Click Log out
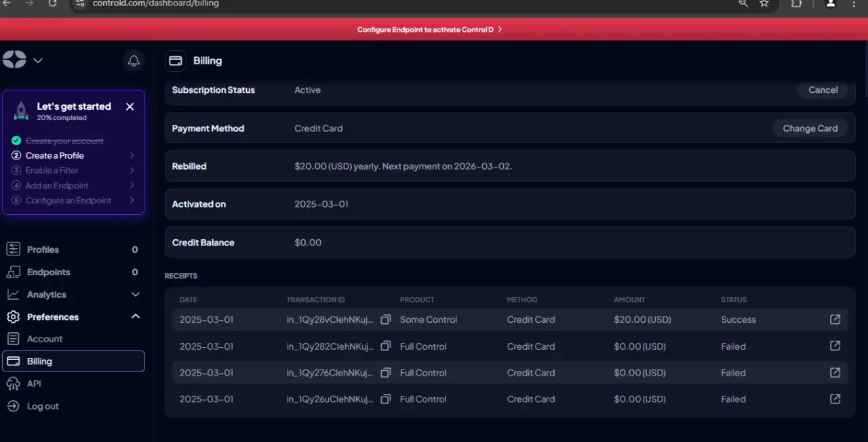Viewport: 868px width, 442px height. click(x=73, y=406)
